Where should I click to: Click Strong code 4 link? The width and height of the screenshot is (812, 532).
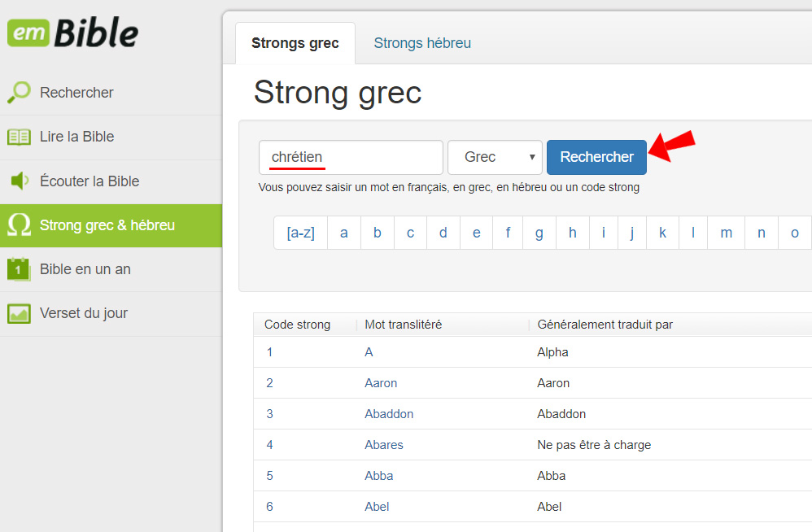pyautogui.click(x=269, y=445)
